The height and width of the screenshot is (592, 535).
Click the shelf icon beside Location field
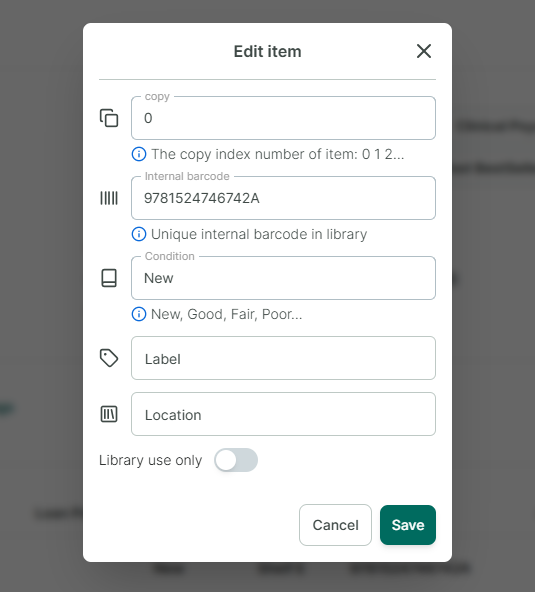[109, 414]
